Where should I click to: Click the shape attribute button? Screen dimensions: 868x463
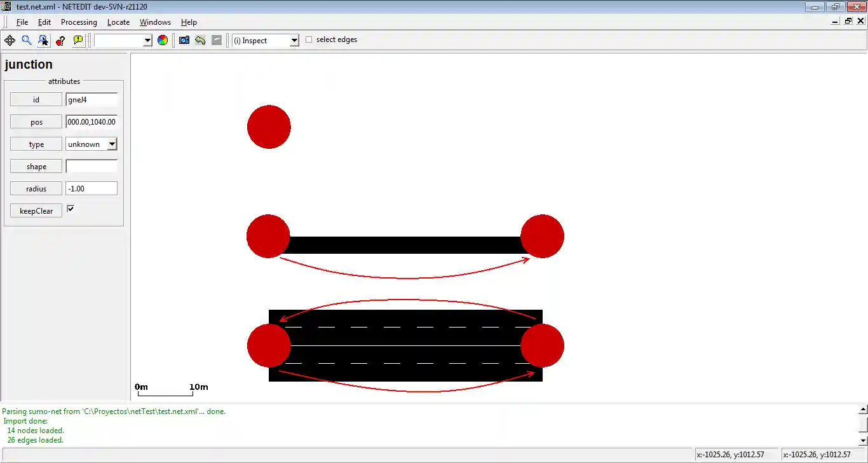click(x=36, y=167)
